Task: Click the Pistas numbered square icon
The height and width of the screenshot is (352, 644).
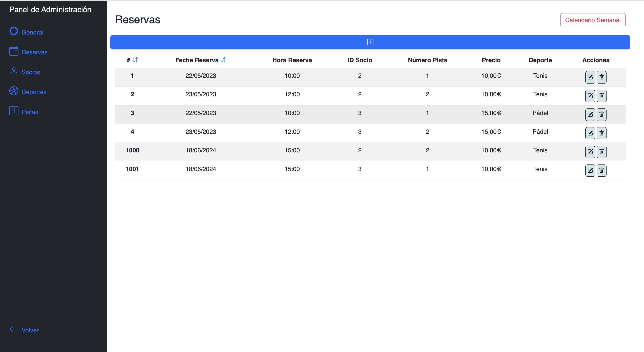Action: click(x=14, y=111)
